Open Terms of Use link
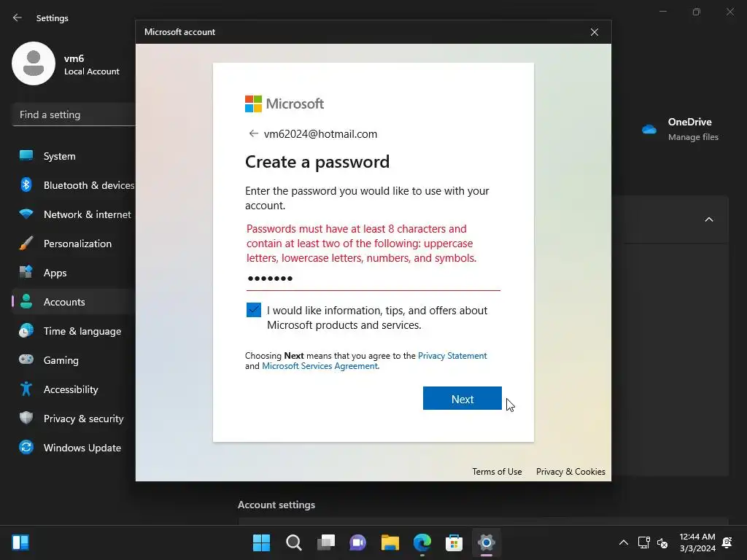Image resolution: width=747 pixels, height=560 pixels. [497, 472]
